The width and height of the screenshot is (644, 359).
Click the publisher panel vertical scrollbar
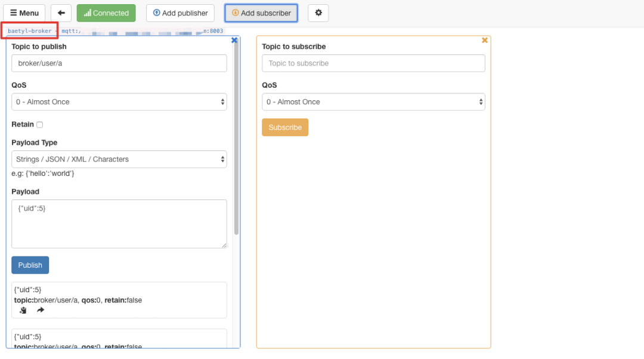click(x=237, y=137)
